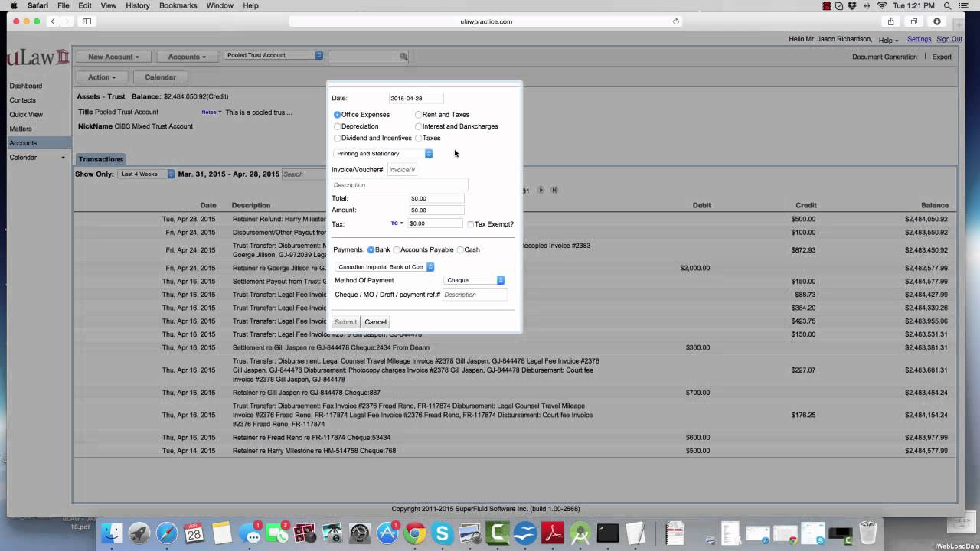Click the Invoice/Voucher number field
Screen dimensions: 980x551
(x=402, y=170)
